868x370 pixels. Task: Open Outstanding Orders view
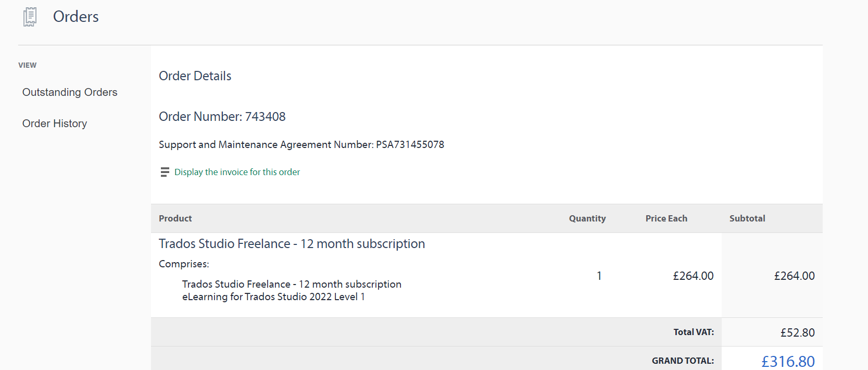tap(70, 92)
